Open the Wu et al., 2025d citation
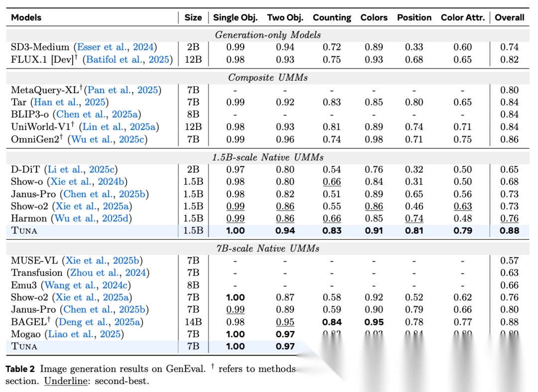The height and width of the screenshot is (392, 538). tap(91, 219)
